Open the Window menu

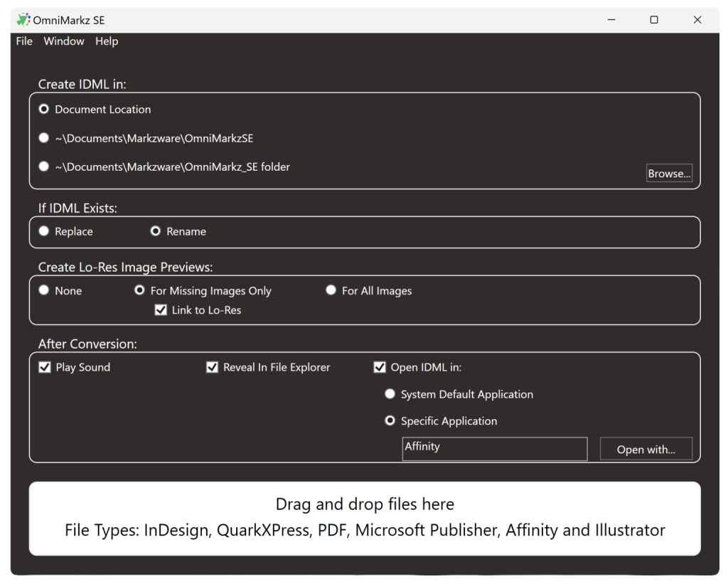(x=63, y=41)
